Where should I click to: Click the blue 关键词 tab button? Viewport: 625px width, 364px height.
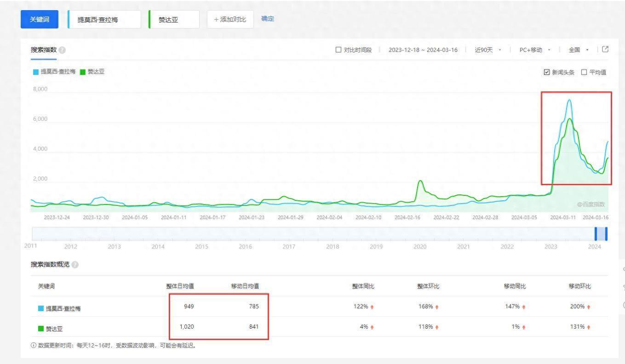[x=40, y=19]
